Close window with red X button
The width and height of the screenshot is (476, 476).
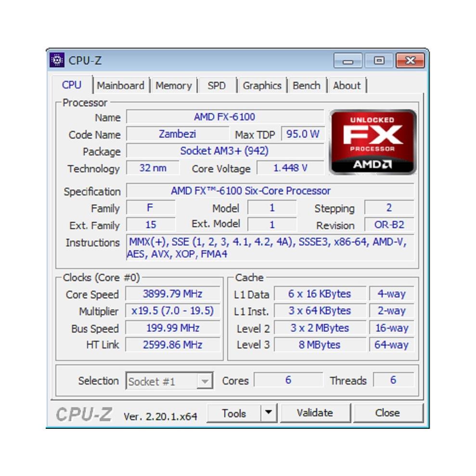point(411,61)
